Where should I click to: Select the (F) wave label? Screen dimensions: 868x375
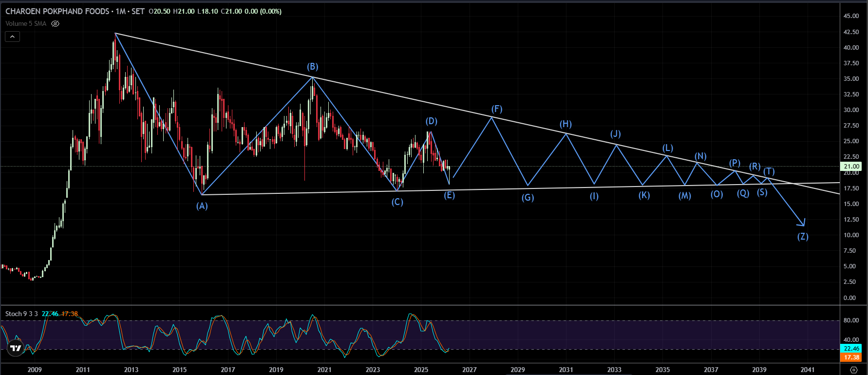point(497,109)
